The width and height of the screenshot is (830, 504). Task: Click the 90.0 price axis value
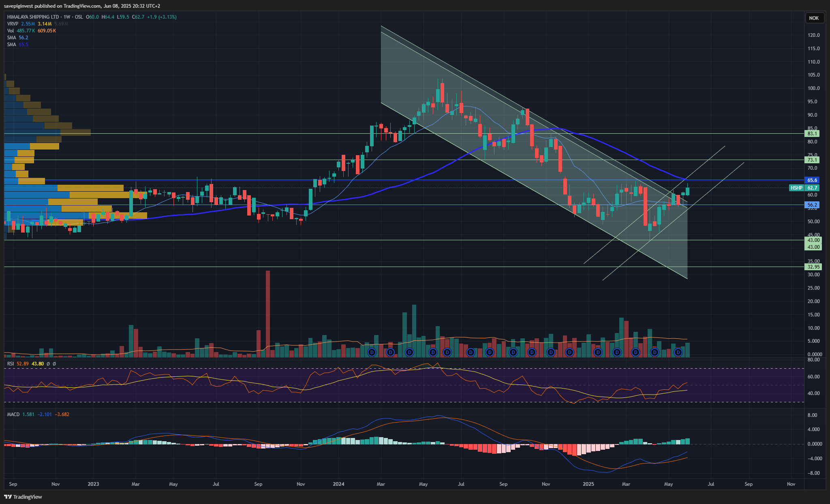pos(812,115)
